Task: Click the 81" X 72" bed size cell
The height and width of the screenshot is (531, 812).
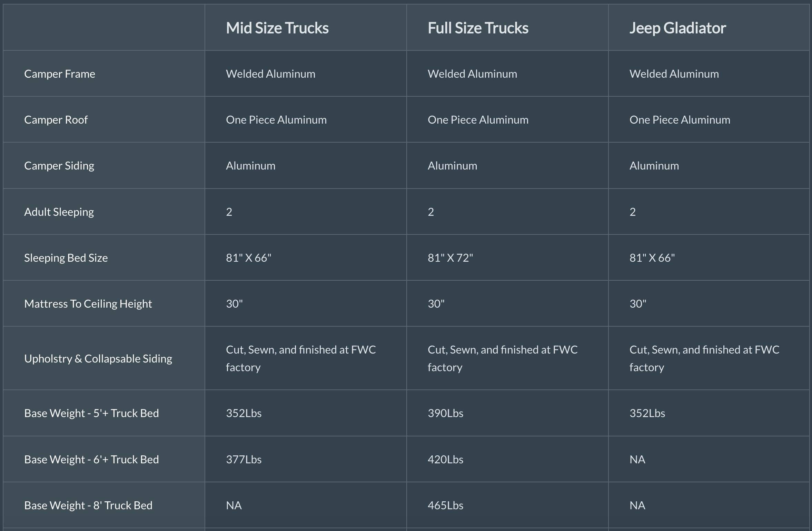Action: [450, 258]
